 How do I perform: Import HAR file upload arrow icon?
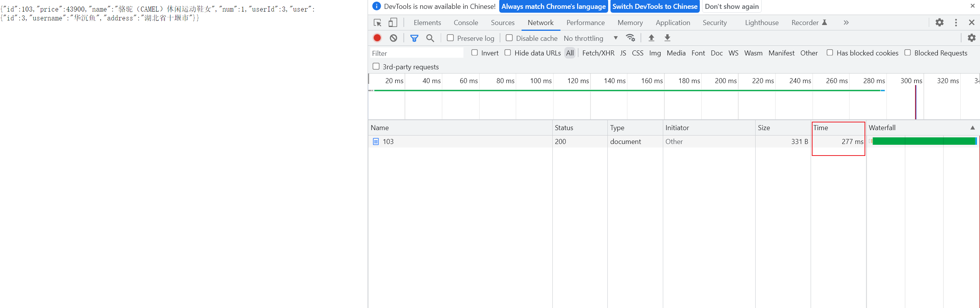(651, 38)
